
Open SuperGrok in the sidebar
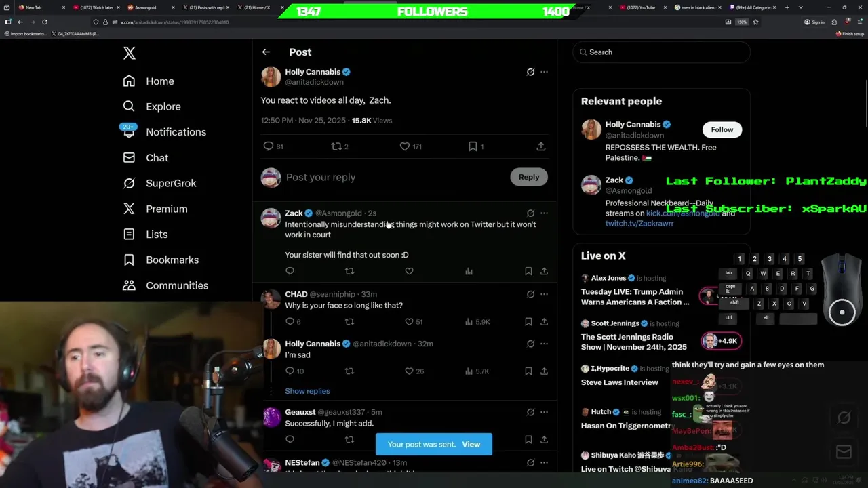click(x=159, y=183)
